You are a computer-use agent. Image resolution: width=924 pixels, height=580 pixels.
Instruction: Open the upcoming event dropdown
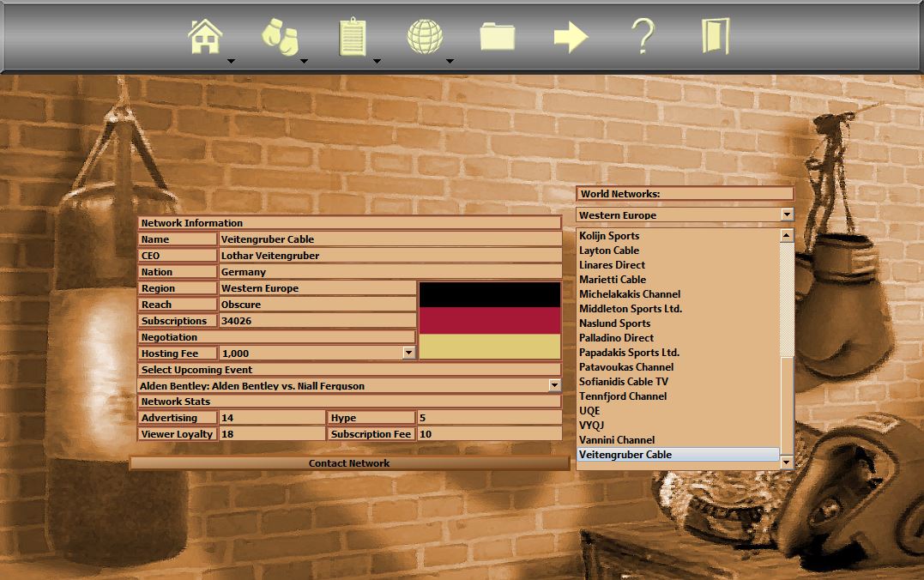click(x=554, y=385)
